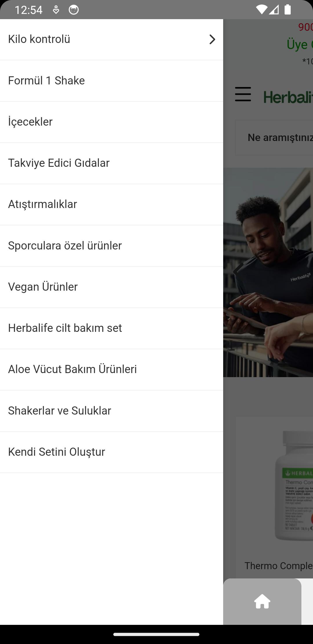This screenshot has height=644, width=313.
Task: Expand the Kilo kontrolü chevron arrow
Action: (212, 39)
